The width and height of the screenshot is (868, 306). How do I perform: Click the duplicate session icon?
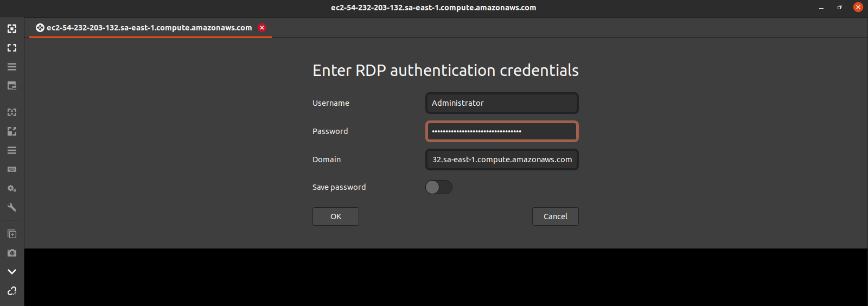[x=12, y=234]
